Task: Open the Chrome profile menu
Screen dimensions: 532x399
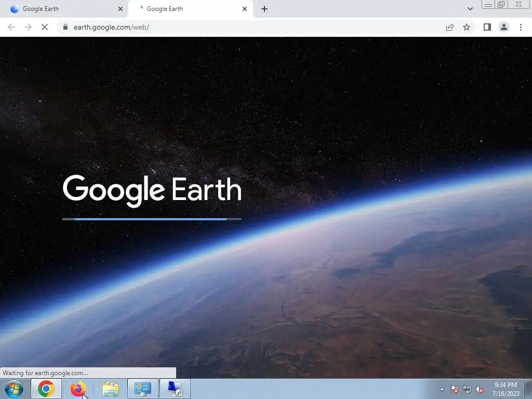Action: (504, 27)
